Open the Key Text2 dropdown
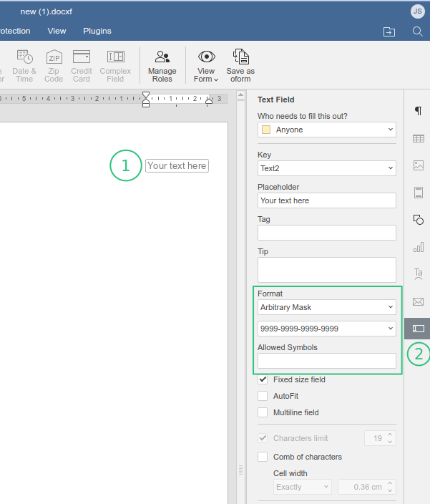 pos(326,168)
